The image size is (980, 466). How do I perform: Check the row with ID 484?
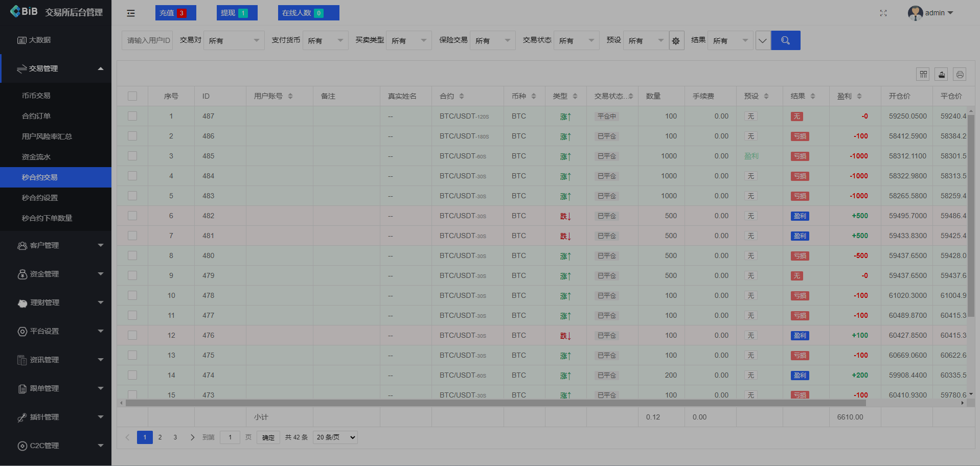[132, 176]
